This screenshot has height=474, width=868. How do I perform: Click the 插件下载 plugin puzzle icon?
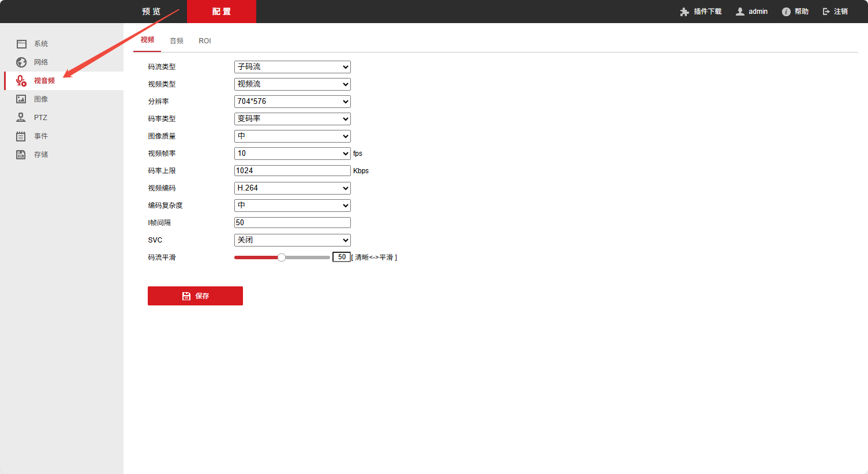(x=684, y=12)
